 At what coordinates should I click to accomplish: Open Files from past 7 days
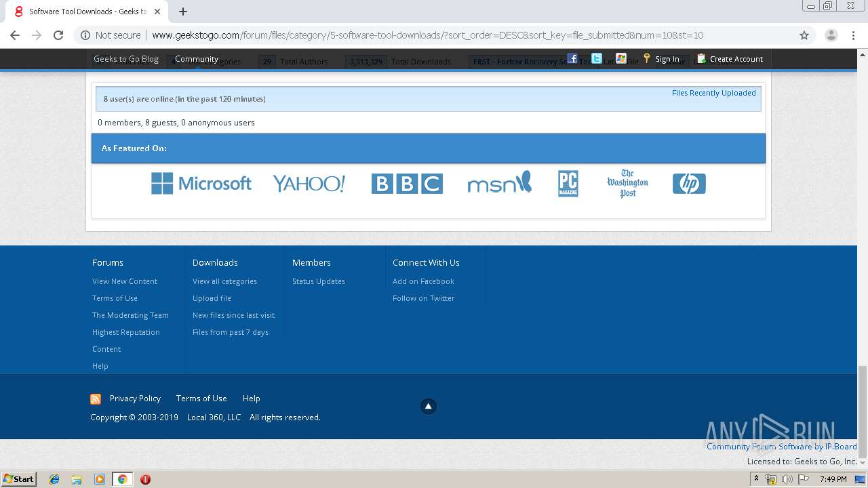coord(231,332)
